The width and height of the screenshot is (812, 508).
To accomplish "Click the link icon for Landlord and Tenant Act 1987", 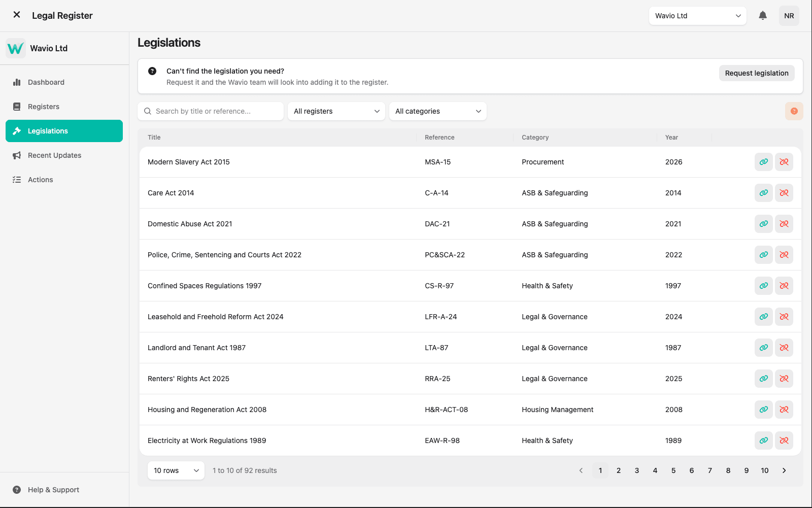I will pos(764,348).
